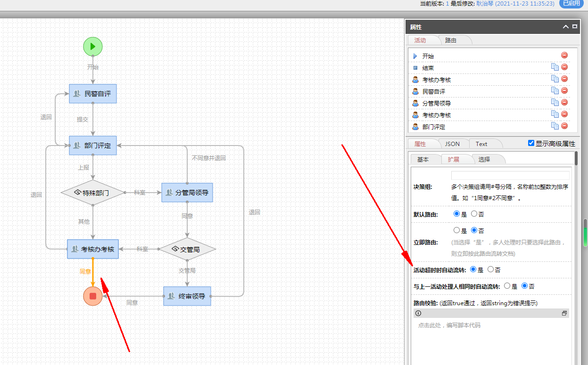Copy the 民警自评 activity
Viewport: 588px width, 365px height.
[x=555, y=90]
